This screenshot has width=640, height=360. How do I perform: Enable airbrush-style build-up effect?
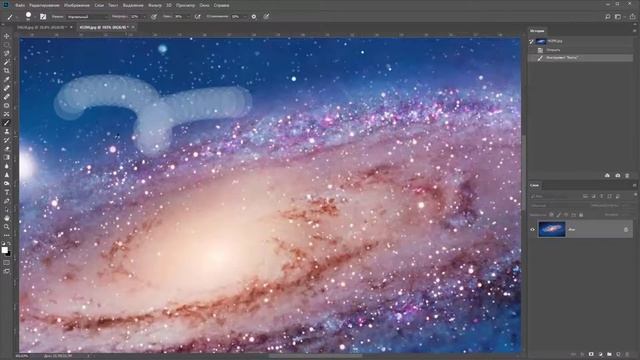[x=198, y=17]
